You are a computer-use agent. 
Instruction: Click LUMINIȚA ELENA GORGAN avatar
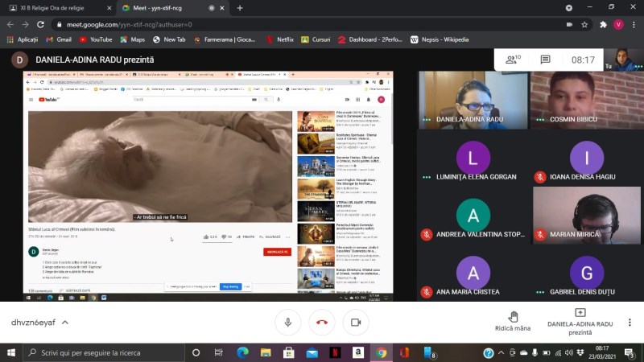point(473,158)
